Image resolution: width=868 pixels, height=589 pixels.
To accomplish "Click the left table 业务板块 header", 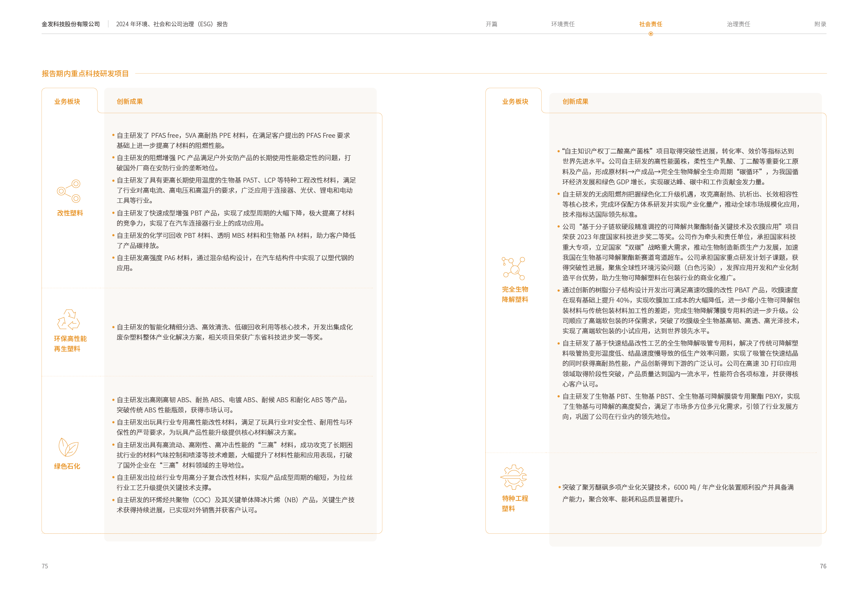I will pos(67,101).
